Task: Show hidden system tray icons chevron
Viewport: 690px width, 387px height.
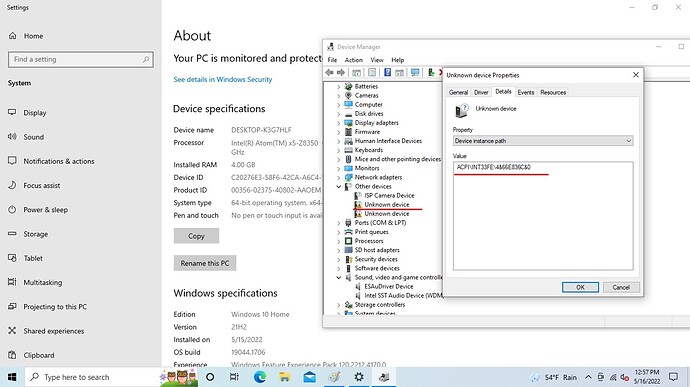Action: tap(588, 377)
